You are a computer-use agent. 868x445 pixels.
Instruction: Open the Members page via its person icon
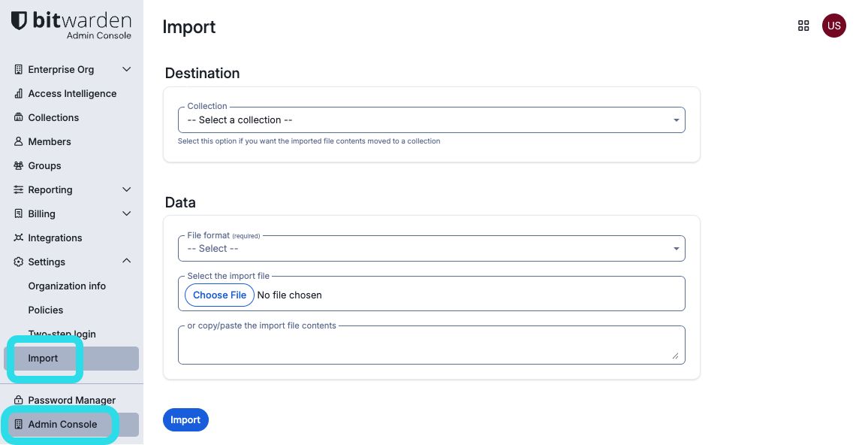click(17, 141)
